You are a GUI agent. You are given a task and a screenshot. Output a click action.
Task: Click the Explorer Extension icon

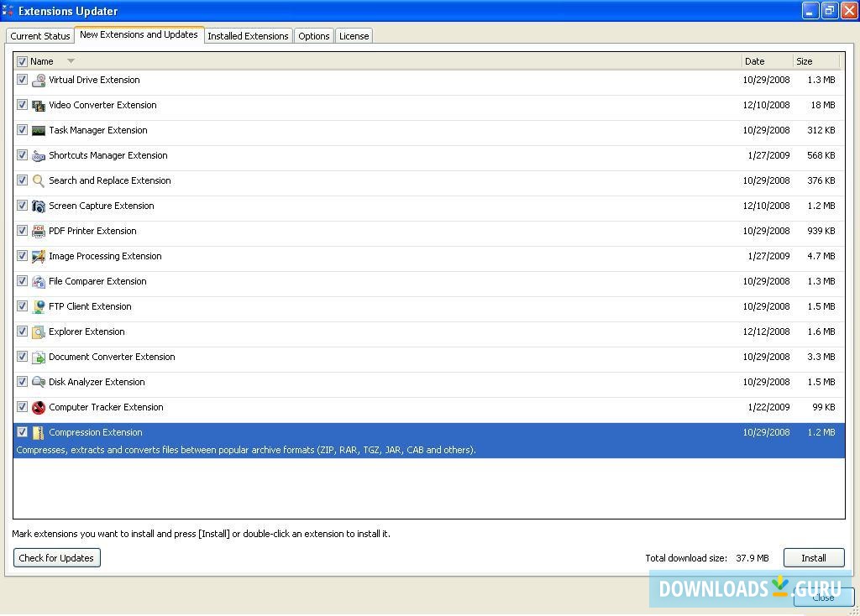point(39,332)
